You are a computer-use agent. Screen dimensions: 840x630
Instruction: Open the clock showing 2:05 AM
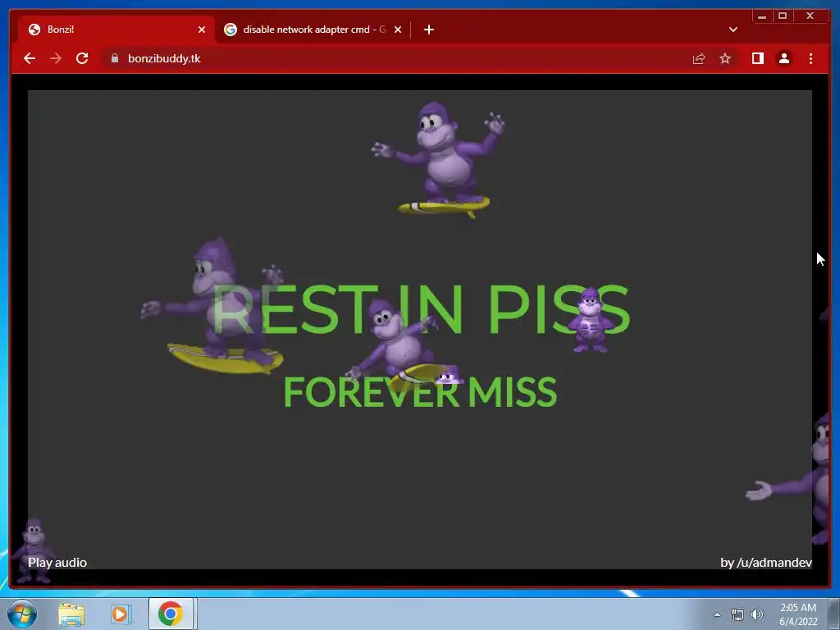[x=798, y=614]
